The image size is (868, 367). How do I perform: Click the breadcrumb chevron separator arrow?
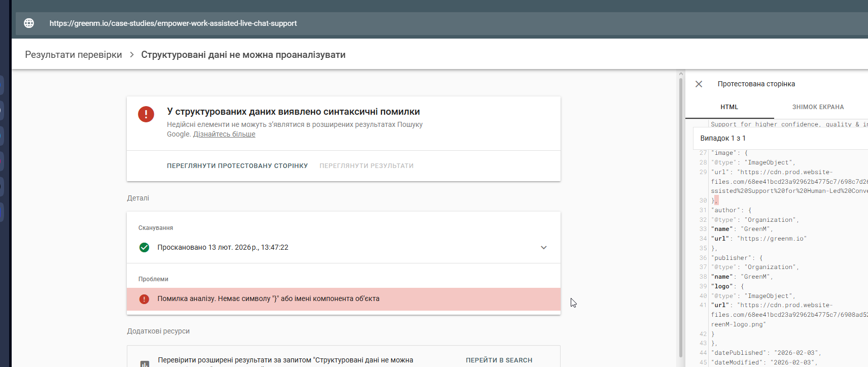132,55
